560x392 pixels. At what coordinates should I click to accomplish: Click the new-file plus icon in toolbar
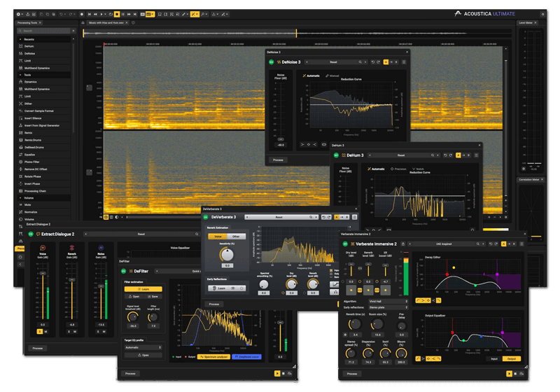pos(18,14)
